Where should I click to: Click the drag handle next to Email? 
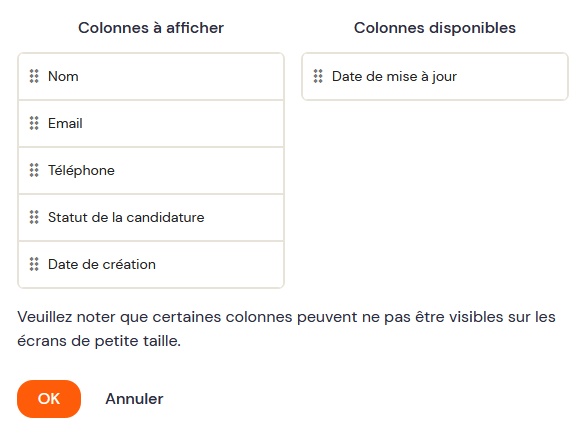(34, 123)
